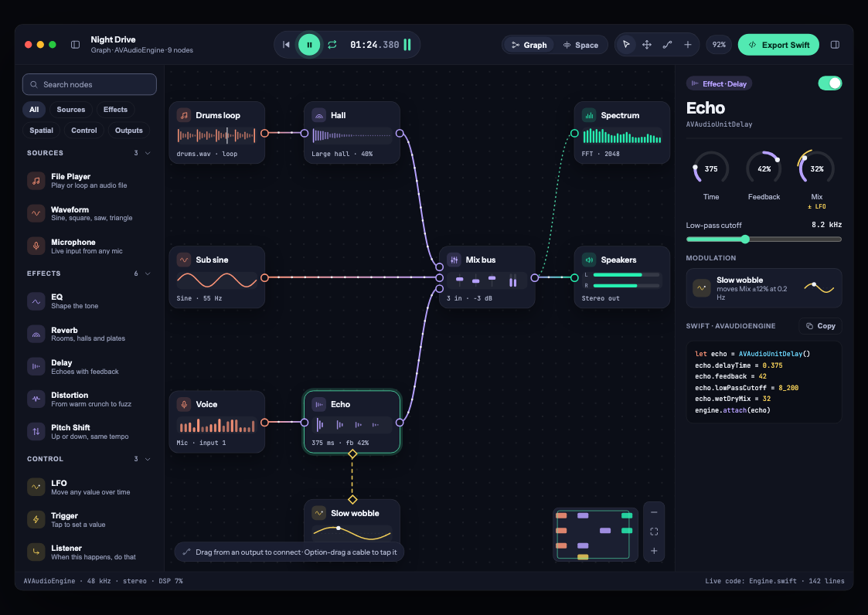The image size is (868, 615).
Task: Click the Trigger lightning icon
Action: point(36,520)
